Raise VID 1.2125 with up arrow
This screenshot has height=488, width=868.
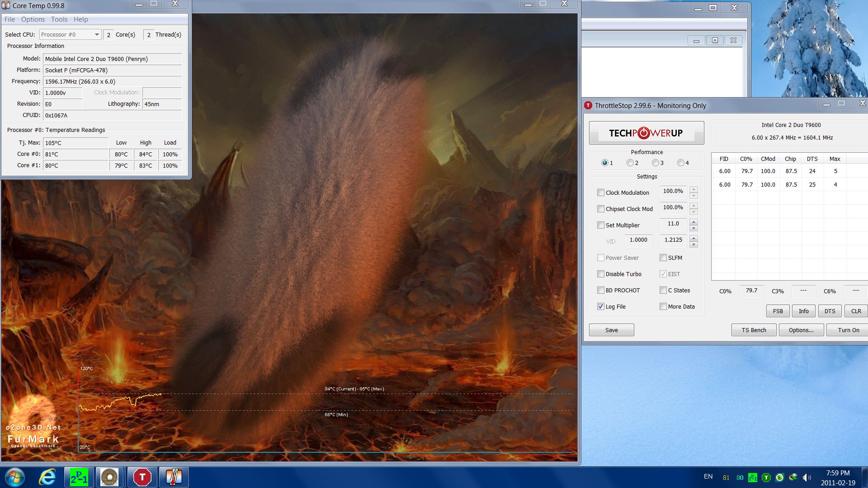693,238
